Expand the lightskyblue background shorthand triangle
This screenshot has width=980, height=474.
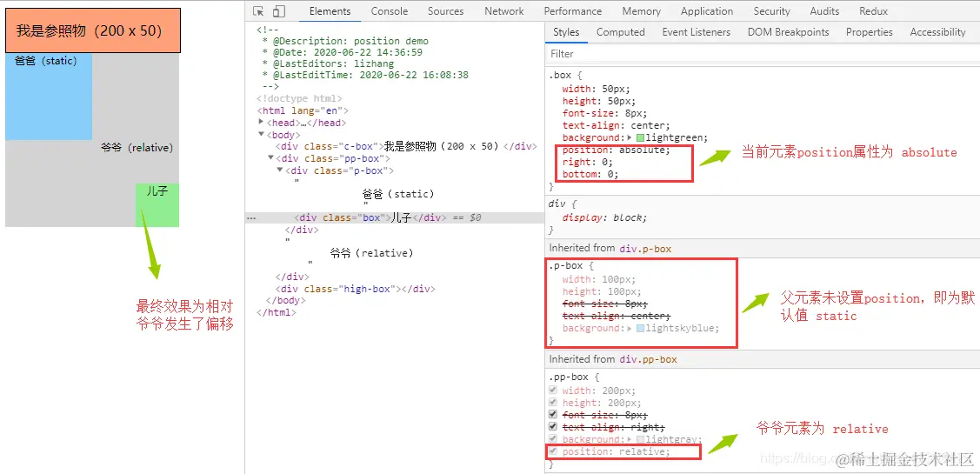630,328
